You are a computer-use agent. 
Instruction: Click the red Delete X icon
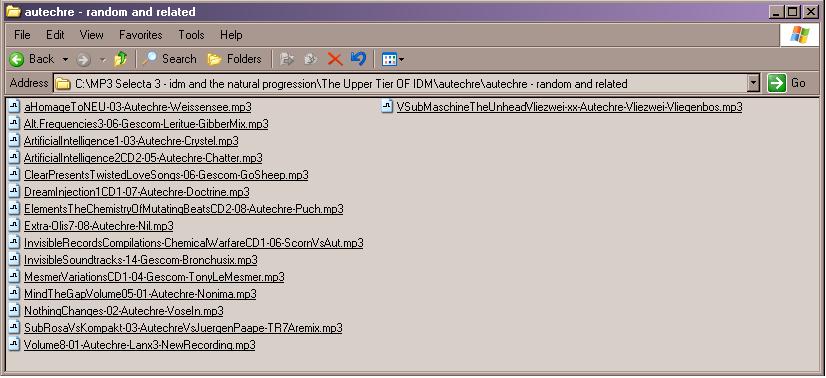click(335, 59)
